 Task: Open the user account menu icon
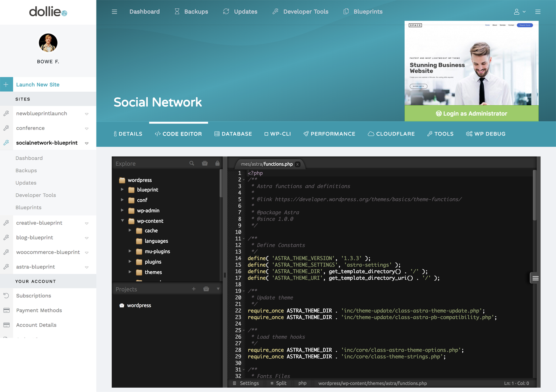point(519,12)
